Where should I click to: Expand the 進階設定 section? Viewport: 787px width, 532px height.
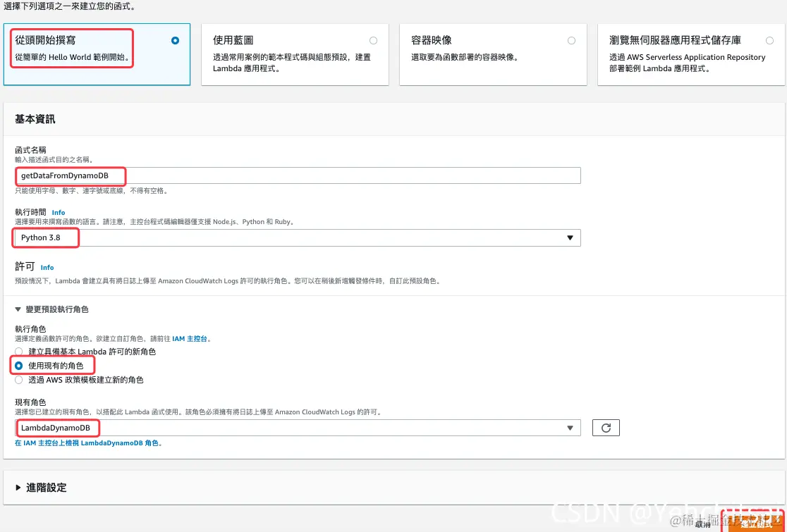pos(44,487)
